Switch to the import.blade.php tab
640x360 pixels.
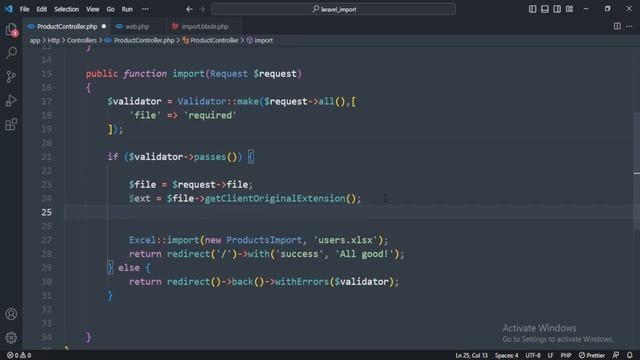click(x=204, y=27)
